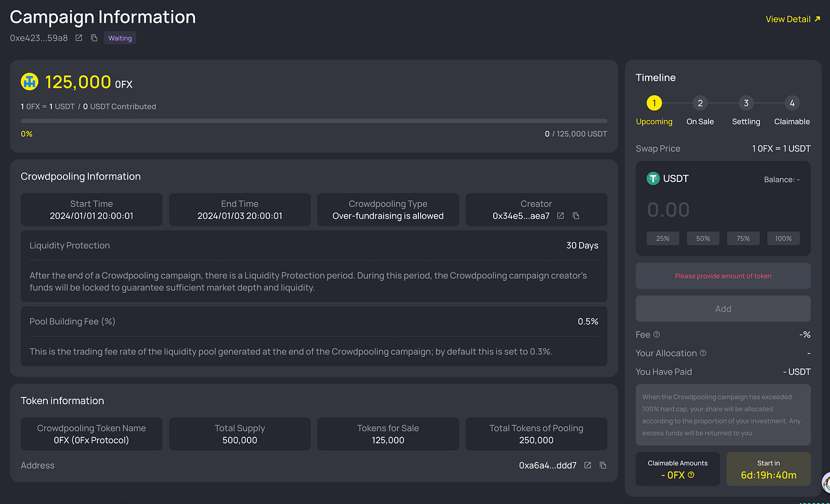Click the Your Allocation info icon
This screenshot has width=830, height=504.
pyautogui.click(x=703, y=353)
